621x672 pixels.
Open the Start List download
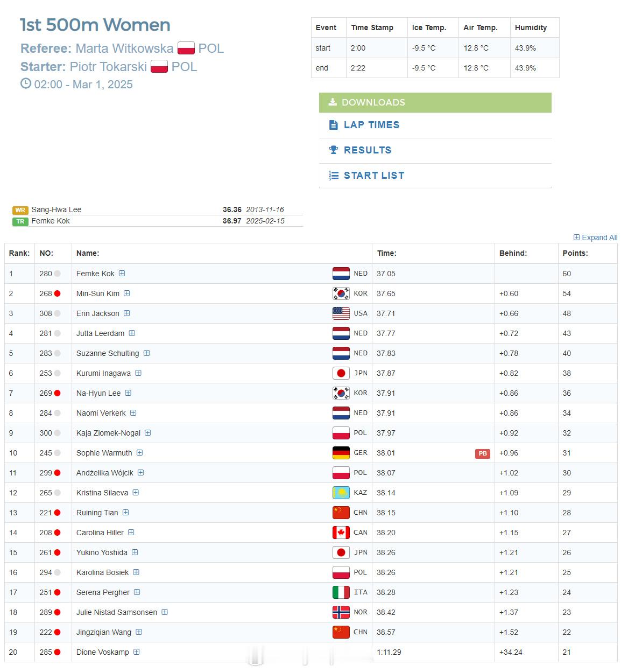(x=435, y=176)
